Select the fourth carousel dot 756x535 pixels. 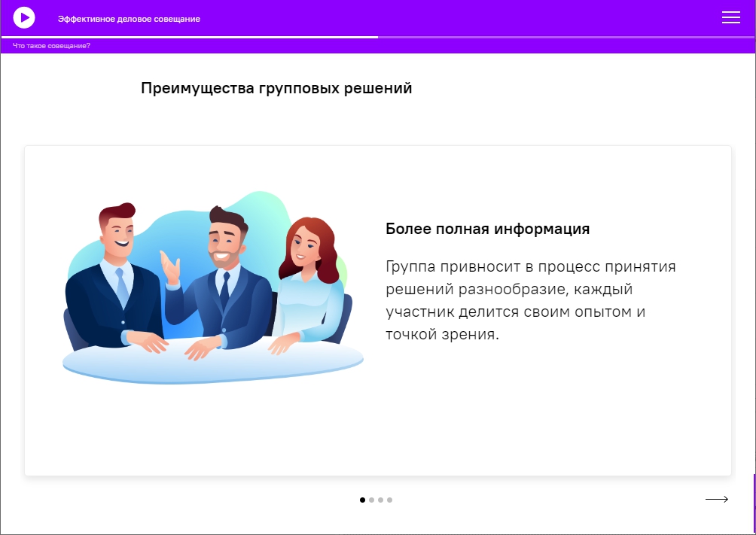click(x=389, y=500)
